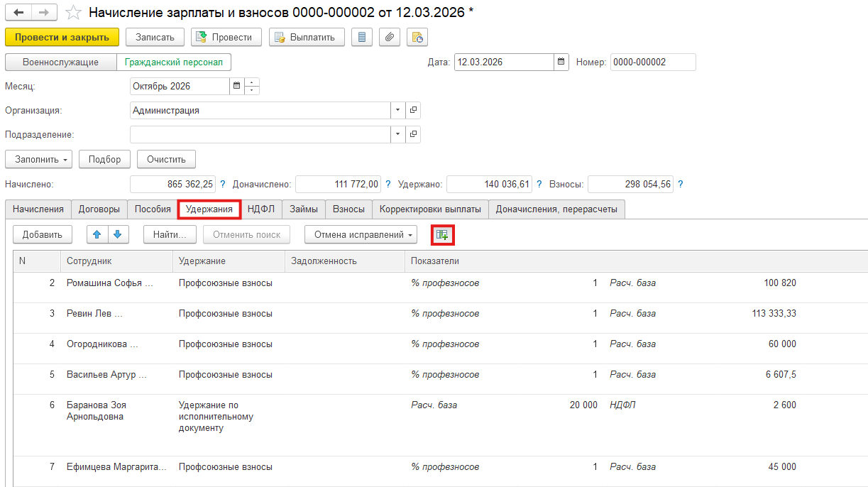Screen dimensions: 868x487
Task: Select row Ефимцева Маргарита
Action: click(x=440, y=471)
